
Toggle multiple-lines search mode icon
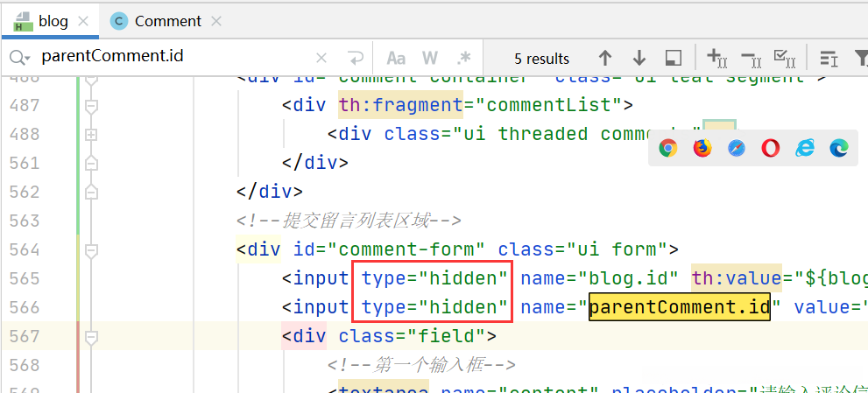(829, 58)
